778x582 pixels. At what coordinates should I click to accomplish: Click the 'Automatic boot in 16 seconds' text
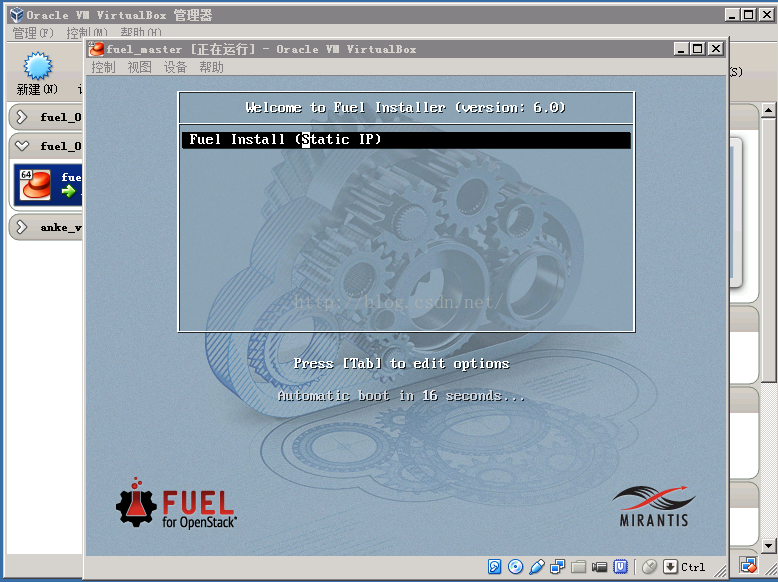[401, 395]
